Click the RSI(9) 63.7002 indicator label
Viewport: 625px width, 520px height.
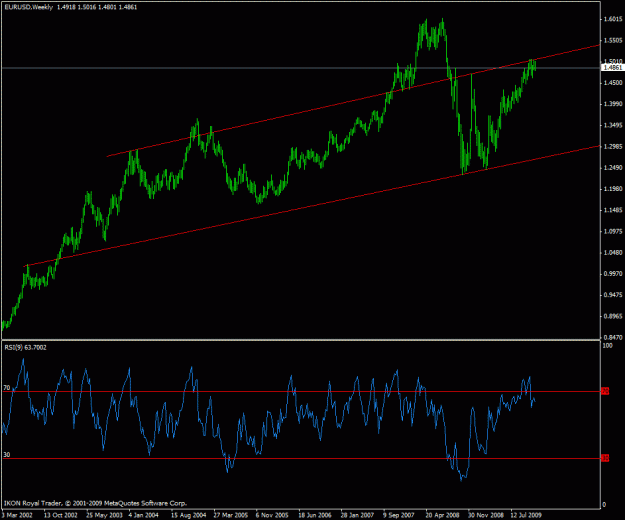click(x=26, y=347)
